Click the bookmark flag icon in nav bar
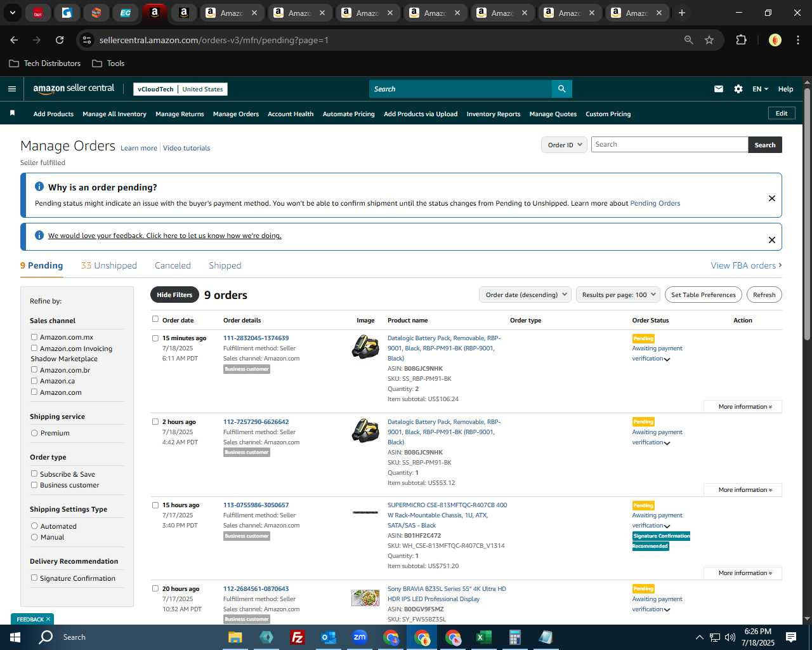Viewport: 812px width, 650px height. click(x=12, y=113)
